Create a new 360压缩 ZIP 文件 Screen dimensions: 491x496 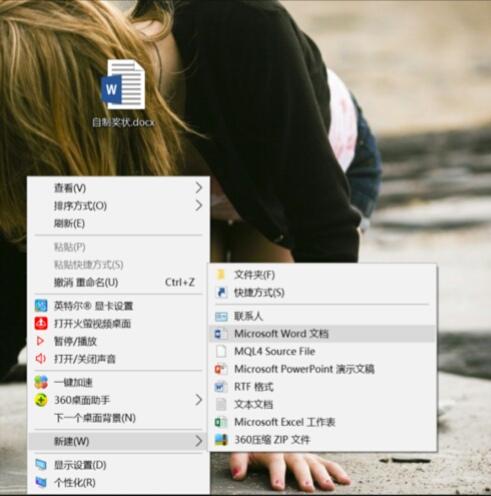[x=322, y=440]
